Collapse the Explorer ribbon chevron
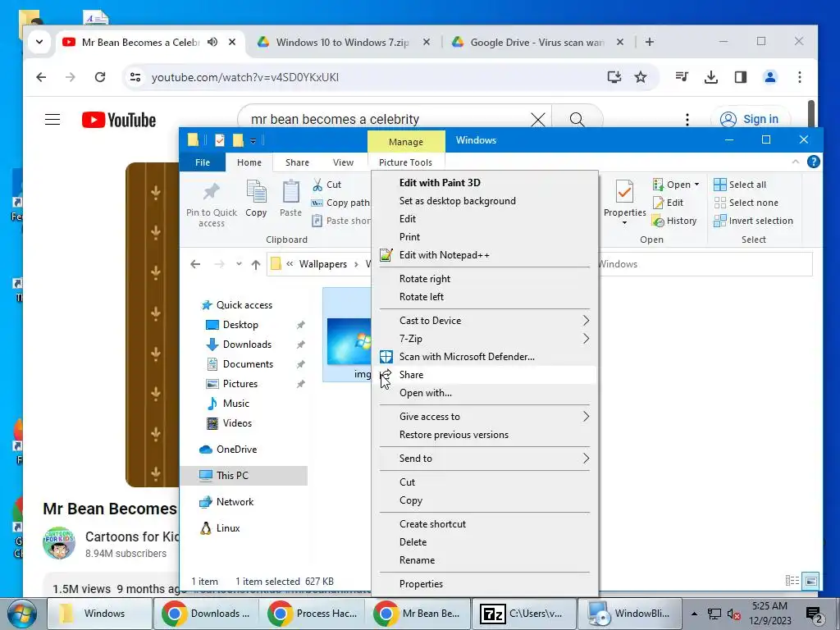 point(795,162)
